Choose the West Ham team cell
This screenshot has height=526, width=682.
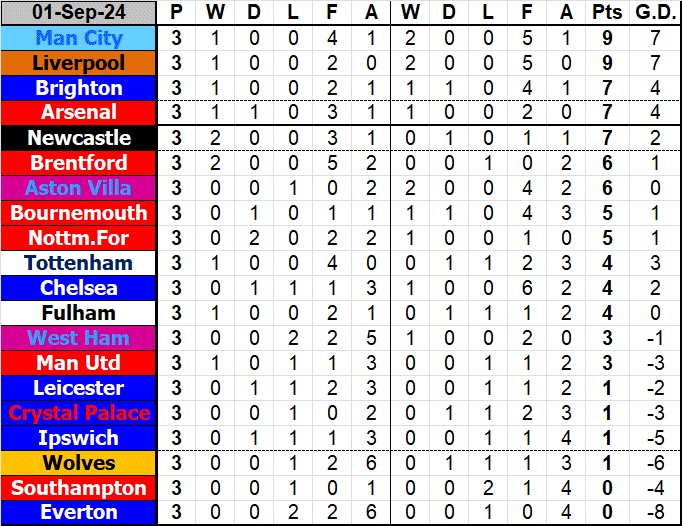(79, 338)
